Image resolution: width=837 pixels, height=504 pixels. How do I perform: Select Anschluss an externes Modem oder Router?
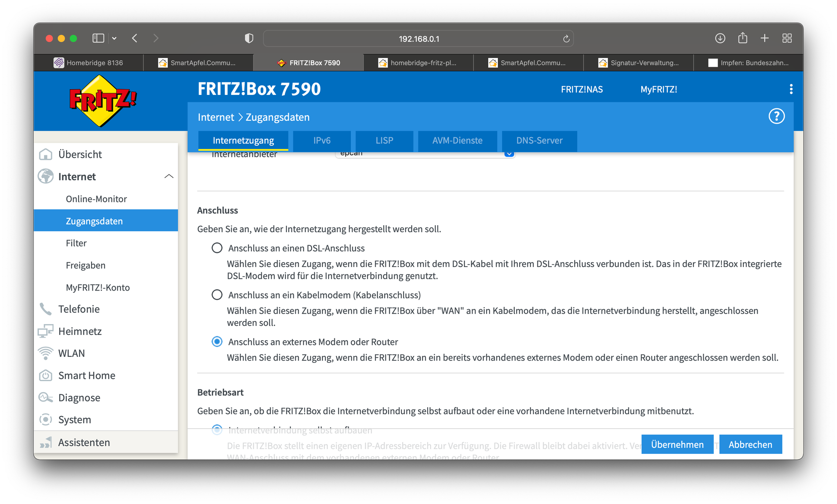(x=217, y=342)
